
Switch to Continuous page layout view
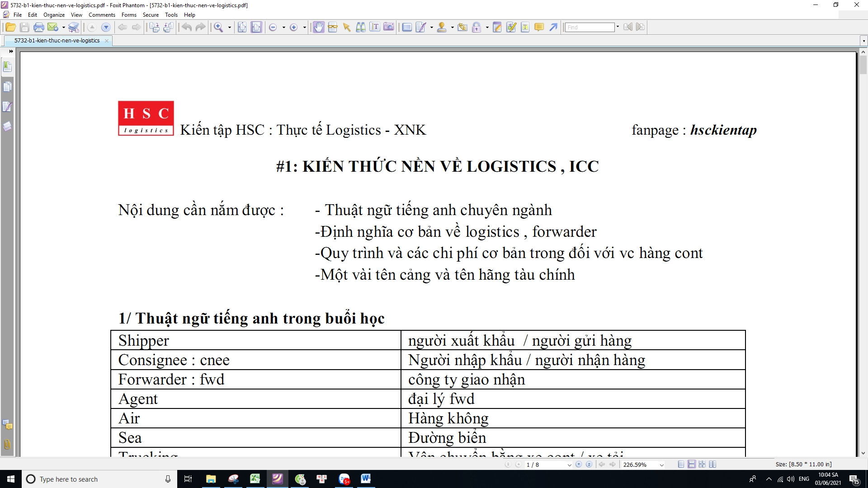tap(691, 465)
